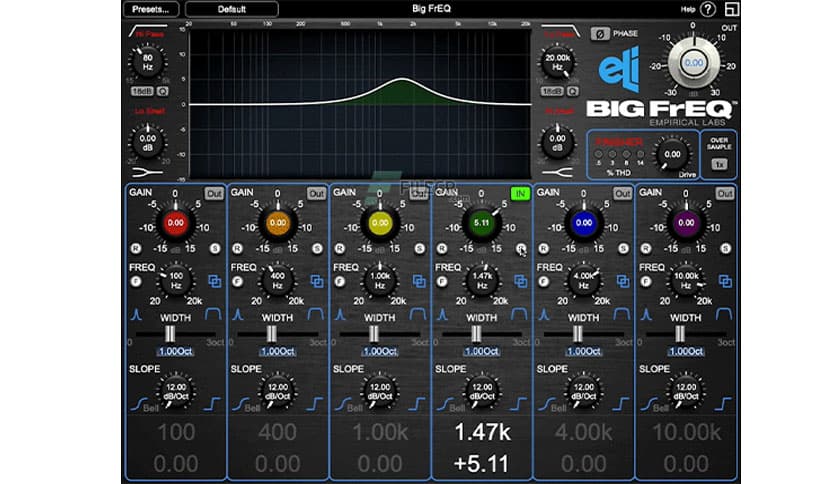Toggle the F button on the 100 Hz band

tap(136, 281)
